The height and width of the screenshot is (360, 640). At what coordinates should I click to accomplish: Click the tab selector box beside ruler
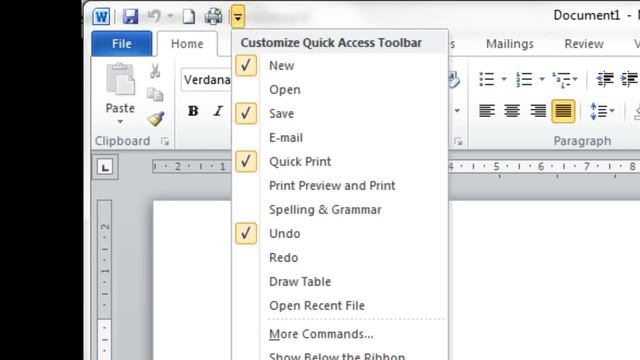pyautogui.click(x=105, y=167)
